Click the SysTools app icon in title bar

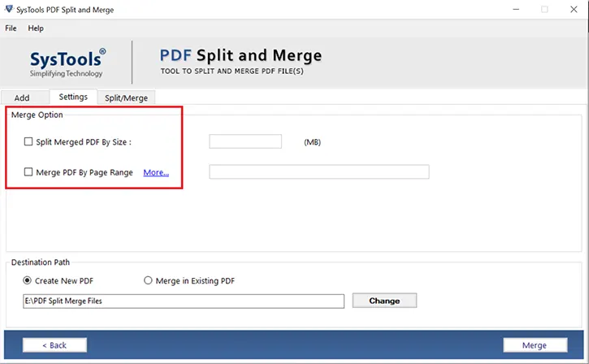coord(9,9)
